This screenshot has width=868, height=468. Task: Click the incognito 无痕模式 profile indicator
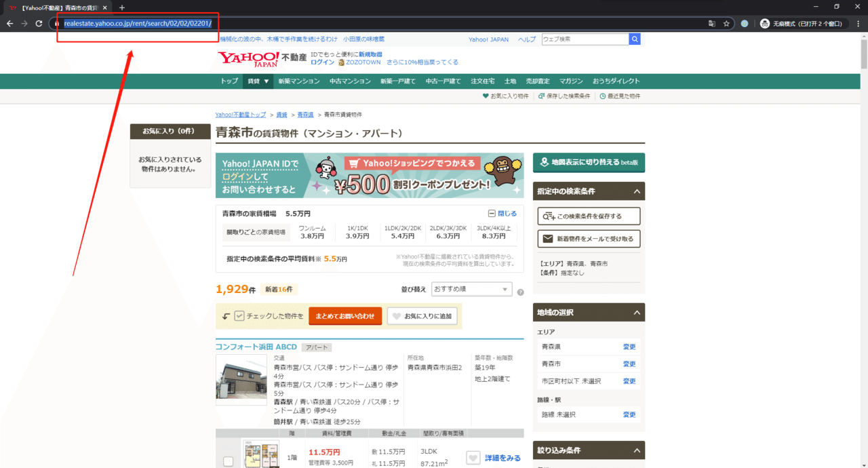pyautogui.click(x=802, y=23)
